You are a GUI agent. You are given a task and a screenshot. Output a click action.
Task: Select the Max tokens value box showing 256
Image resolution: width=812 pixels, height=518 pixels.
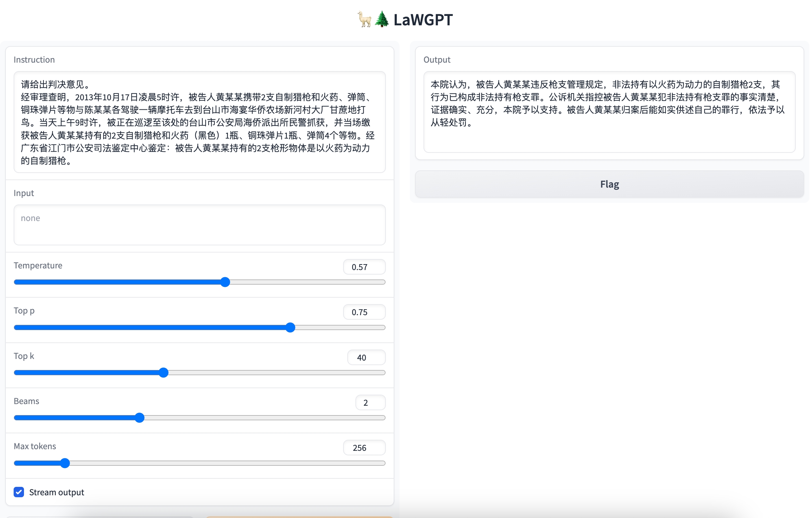(x=364, y=448)
